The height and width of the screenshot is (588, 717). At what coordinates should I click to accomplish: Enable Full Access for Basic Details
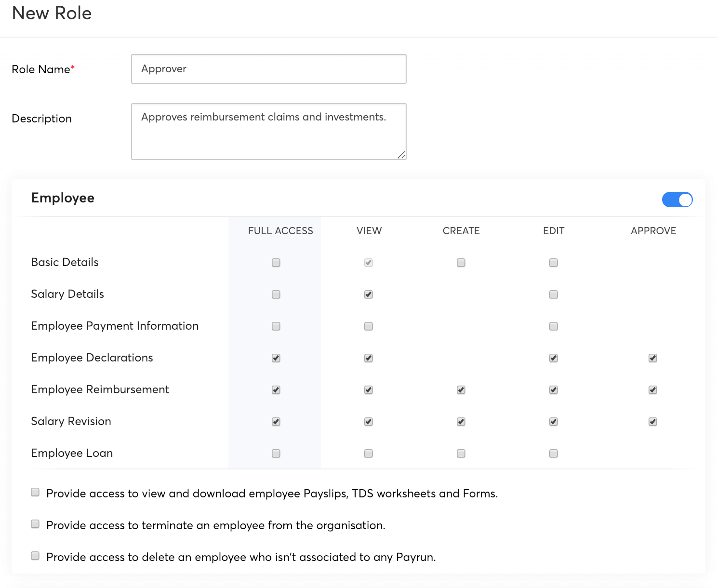(276, 263)
